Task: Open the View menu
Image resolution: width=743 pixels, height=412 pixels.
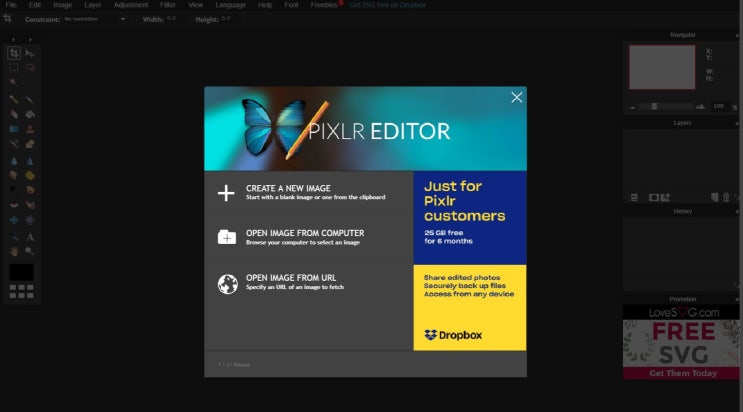Action: pos(196,5)
